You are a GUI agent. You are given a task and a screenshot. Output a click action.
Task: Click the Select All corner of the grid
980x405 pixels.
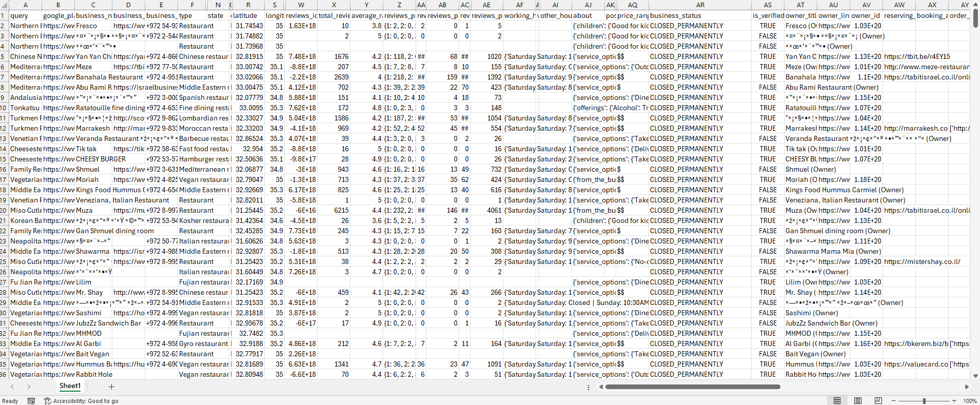pos(4,5)
